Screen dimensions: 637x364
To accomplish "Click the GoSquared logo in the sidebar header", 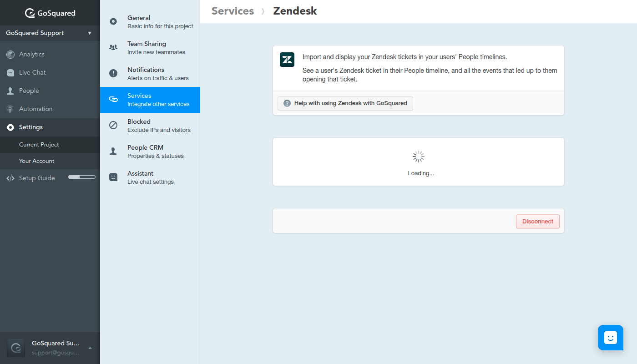I will [50, 13].
